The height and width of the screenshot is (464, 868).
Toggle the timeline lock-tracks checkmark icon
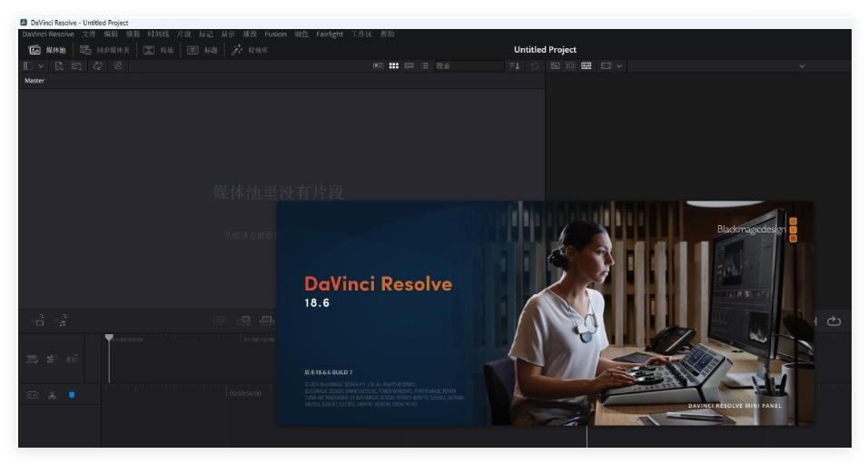tap(32, 360)
